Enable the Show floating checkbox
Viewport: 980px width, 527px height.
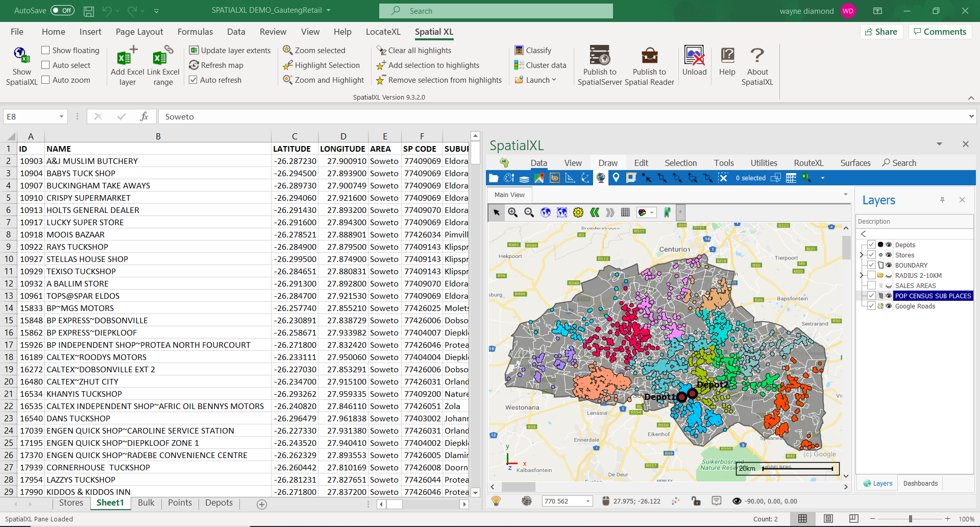(46, 50)
